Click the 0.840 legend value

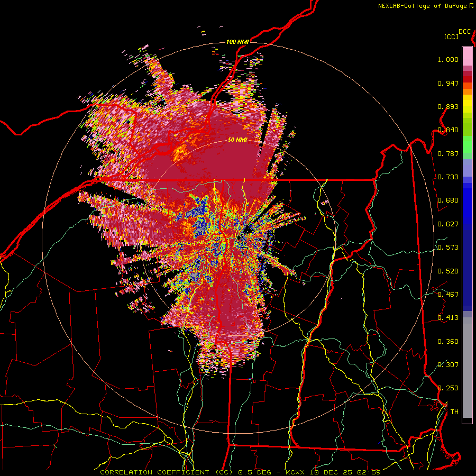point(448,130)
